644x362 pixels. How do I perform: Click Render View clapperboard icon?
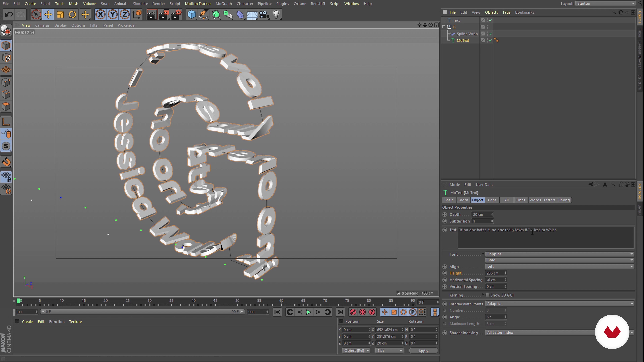coord(151,14)
